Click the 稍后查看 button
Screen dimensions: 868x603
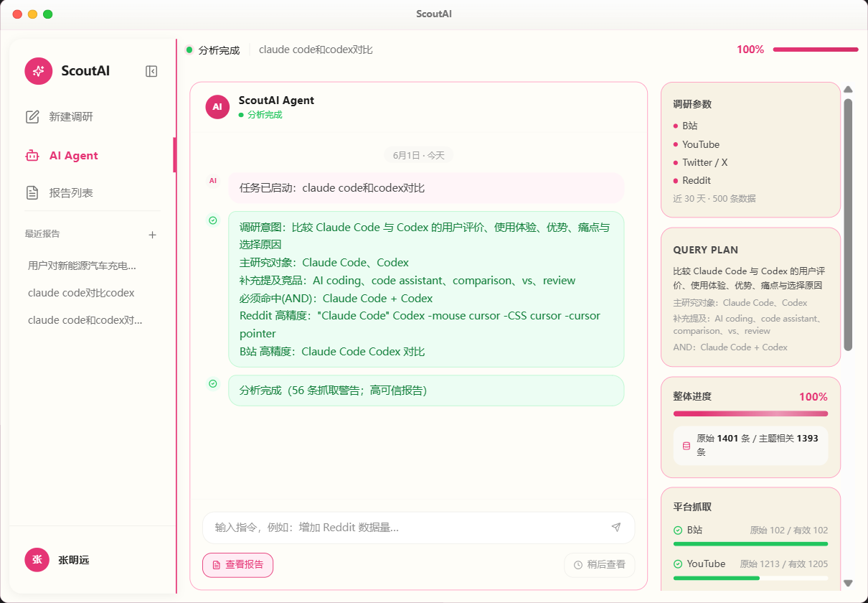pyautogui.click(x=600, y=565)
